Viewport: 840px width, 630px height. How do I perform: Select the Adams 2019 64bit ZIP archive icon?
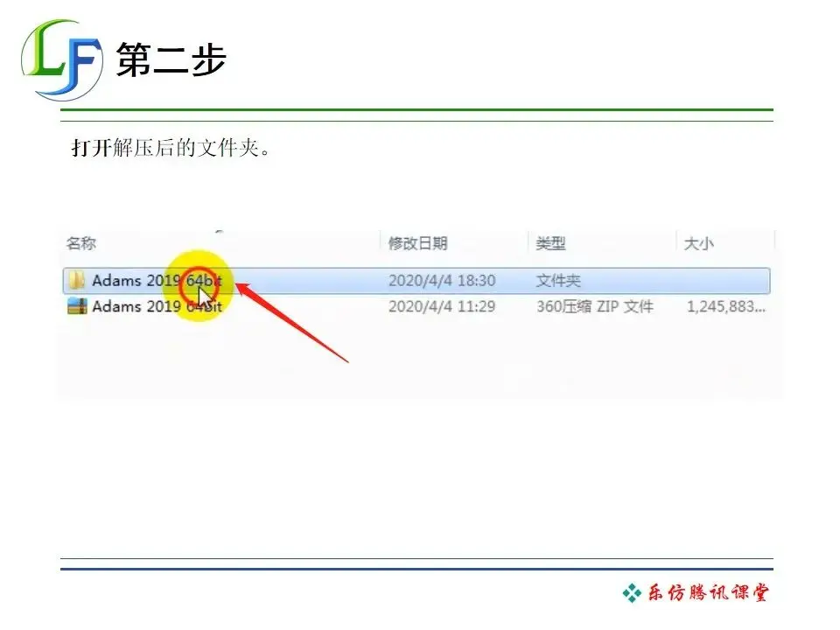(x=77, y=306)
